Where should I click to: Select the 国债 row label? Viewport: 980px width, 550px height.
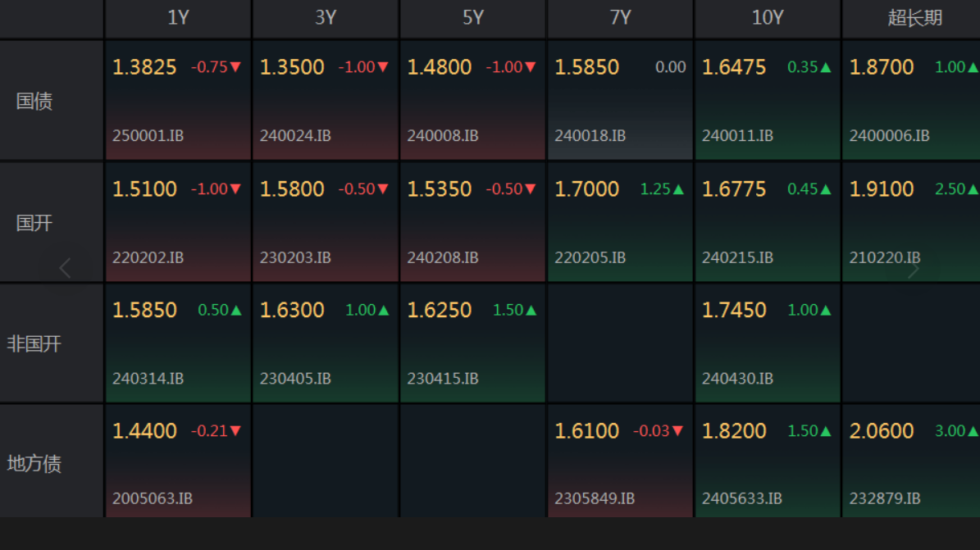click(x=34, y=101)
